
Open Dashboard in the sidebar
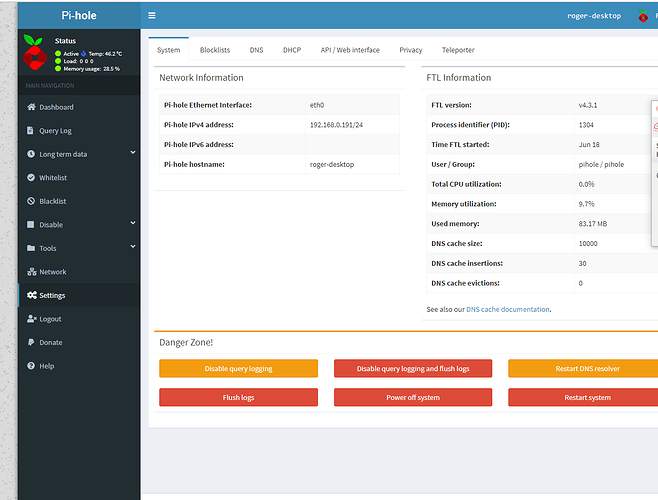(x=79, y=107)
